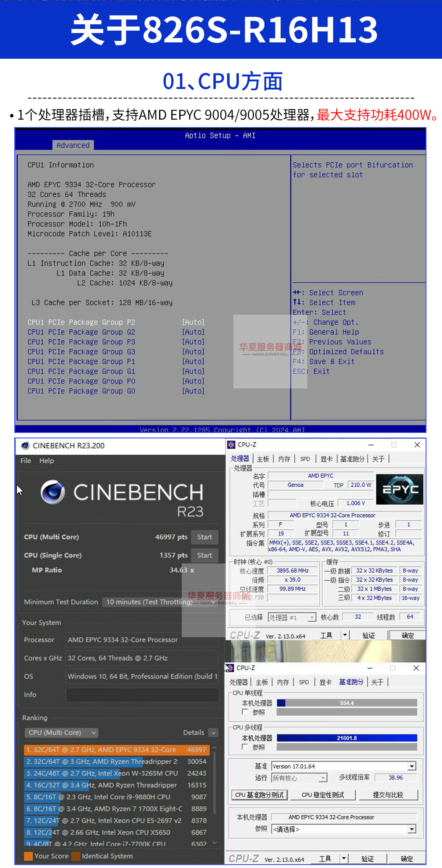Click the large CINEBENCH R23 logo sphere

53,492
